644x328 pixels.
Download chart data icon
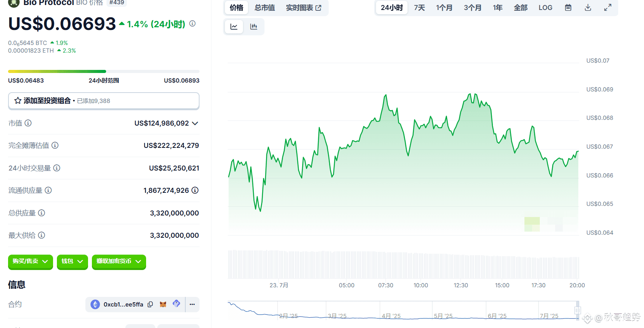(x=588, y=8)
